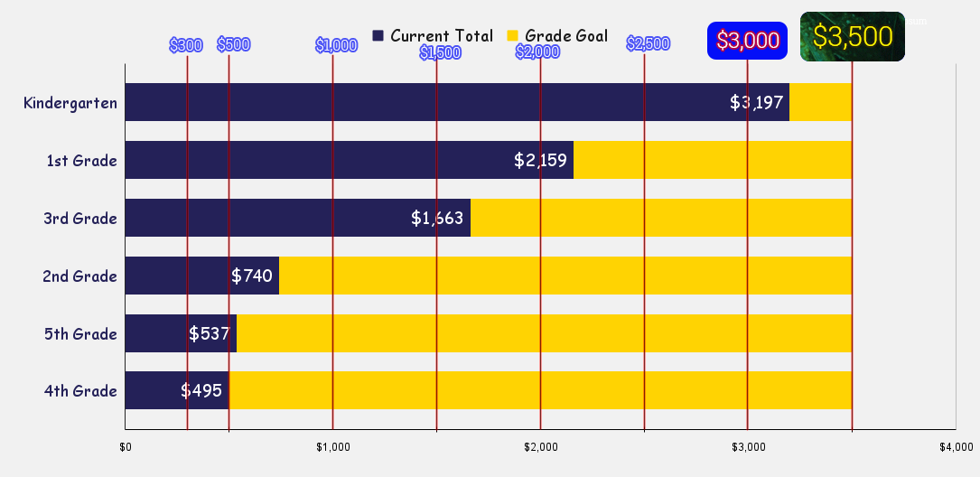The width and height of the screenshot is (980, 477).
Task: Click the 4th Grade $495 bar value
Action: [201, 391]
